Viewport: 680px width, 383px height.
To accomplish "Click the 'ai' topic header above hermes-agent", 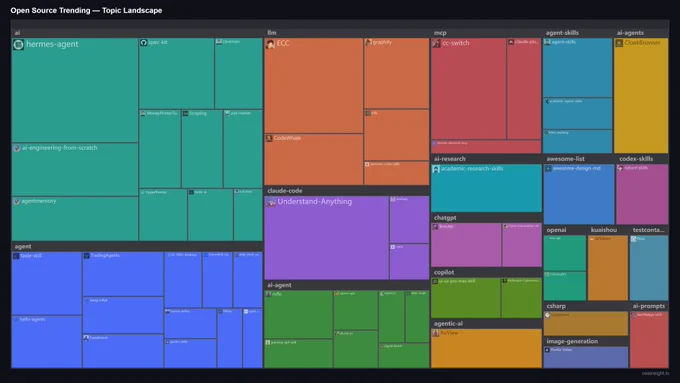I will click(17, 33).
